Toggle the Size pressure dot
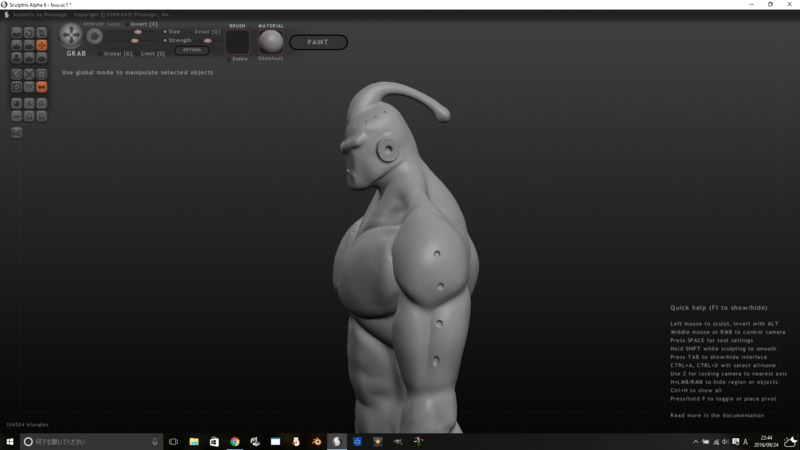 [x=165, y=32]
